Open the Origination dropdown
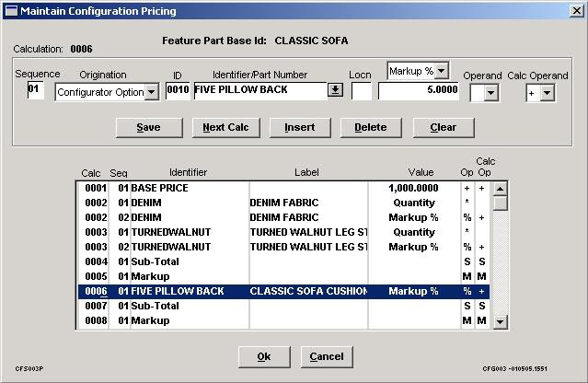Image resolution: width=588 pixels, height=383 pixels. [x=152, y=92]
